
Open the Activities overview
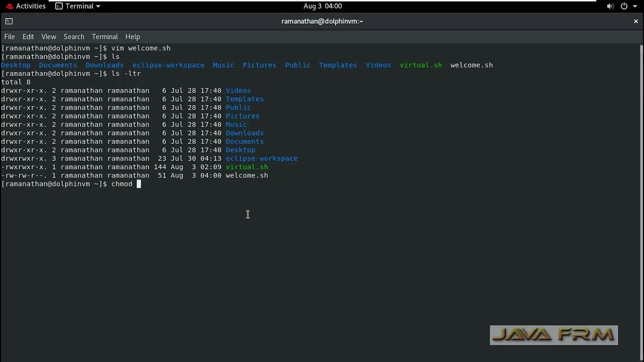(x=31, y=6)
